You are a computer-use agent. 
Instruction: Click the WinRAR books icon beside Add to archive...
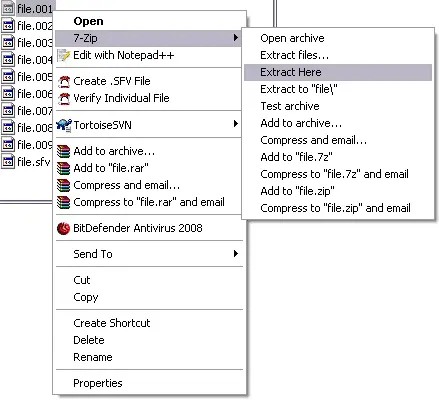[x=63, y=151]
